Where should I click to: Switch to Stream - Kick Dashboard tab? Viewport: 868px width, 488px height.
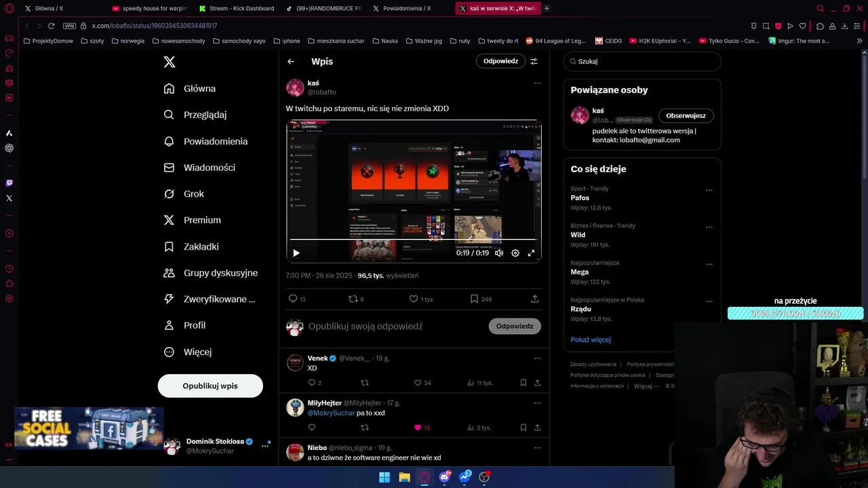pyautogui.click(x=237, y=8)
